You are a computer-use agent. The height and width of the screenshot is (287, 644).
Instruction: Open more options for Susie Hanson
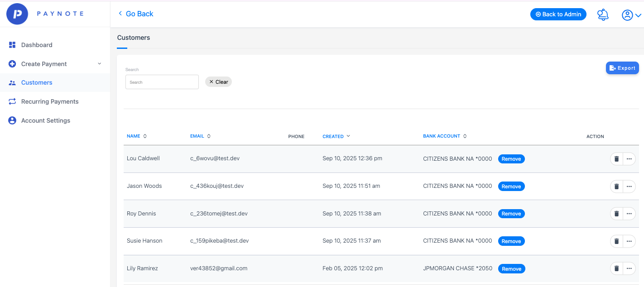629,241
